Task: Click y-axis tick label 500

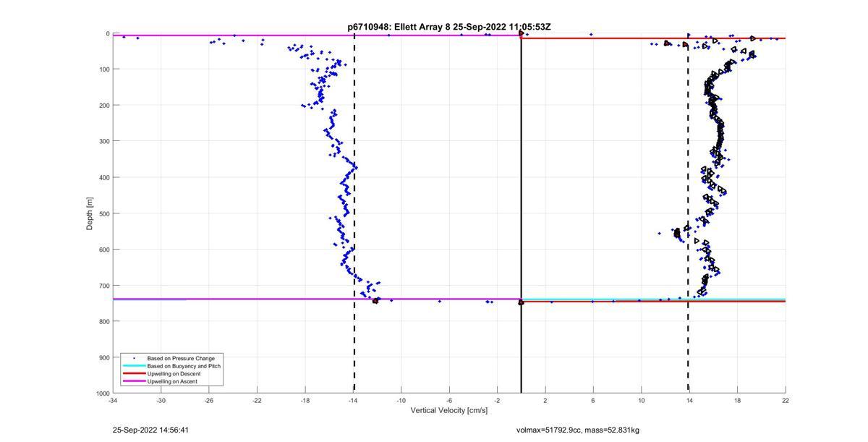Action: (103, 213)
